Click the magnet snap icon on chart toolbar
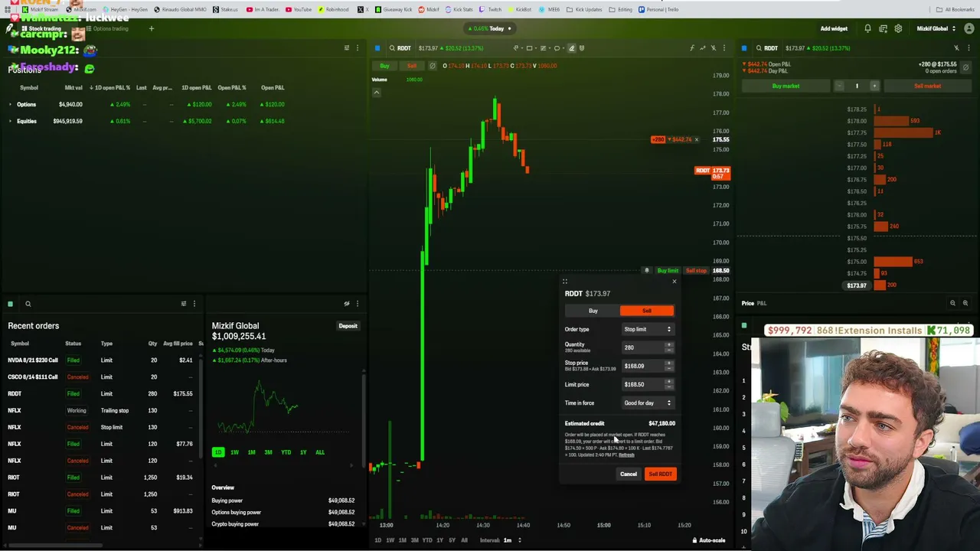 (x=582, y=48)
